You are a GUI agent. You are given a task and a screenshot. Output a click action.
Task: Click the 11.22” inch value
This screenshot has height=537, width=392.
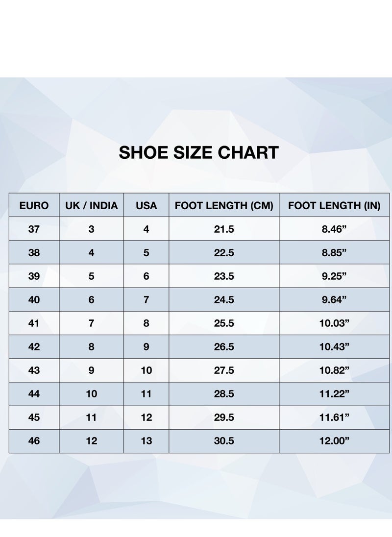(334, 394)
